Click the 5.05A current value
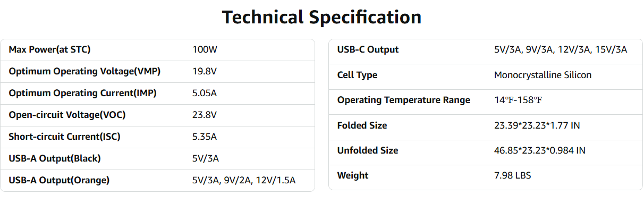Image resolution: width=644 pixels, height=203 pixels. coord(205,93)
